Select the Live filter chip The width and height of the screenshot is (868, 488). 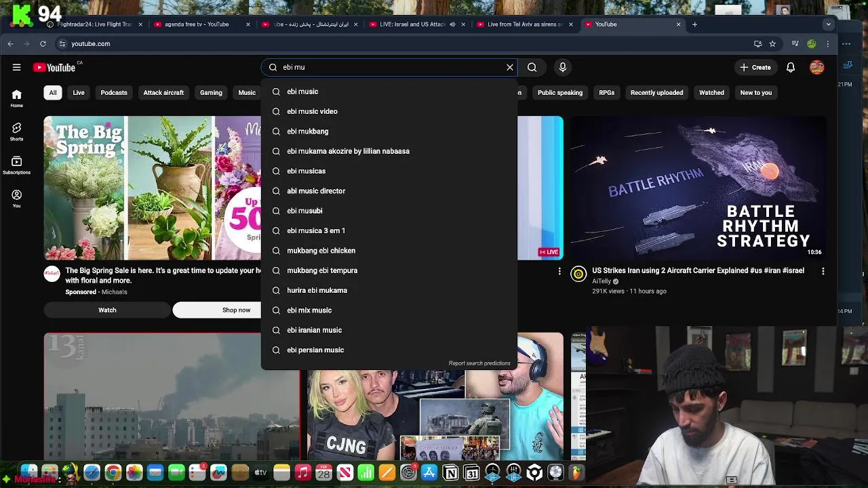click(79, 92)
